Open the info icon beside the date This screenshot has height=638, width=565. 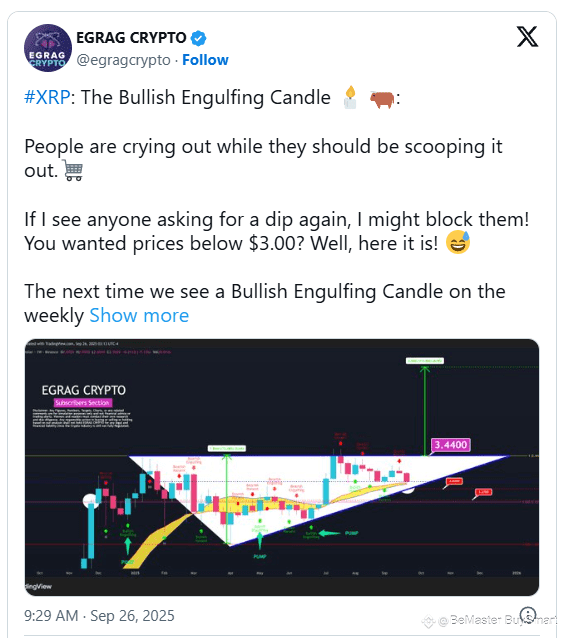[528, 614]
